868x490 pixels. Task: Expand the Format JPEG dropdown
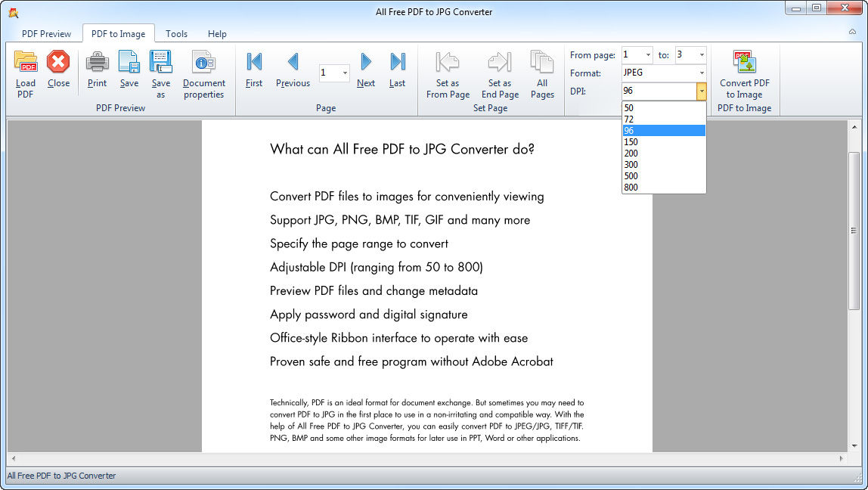point(702,73)
